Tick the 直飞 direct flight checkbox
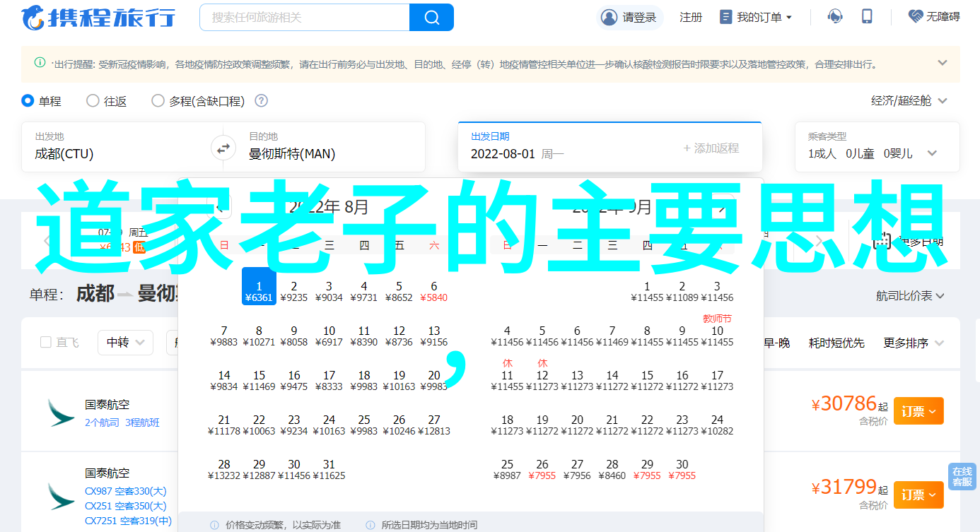The height and width of the screenshot is (532, 980). pyautogui.click(x=46, y=343)
